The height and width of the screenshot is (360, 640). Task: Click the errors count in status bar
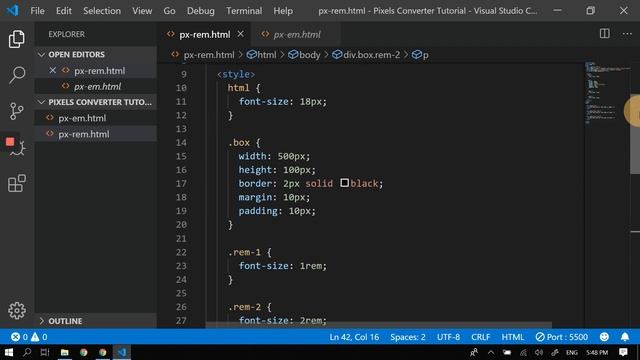pyautogui.click(x=19, y=337)
